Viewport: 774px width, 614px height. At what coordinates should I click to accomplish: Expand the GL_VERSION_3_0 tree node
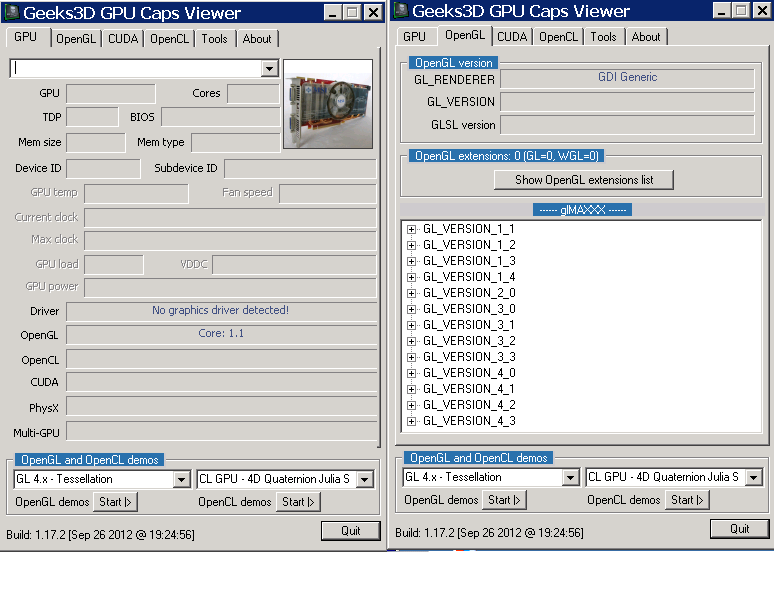coord(411,309)
